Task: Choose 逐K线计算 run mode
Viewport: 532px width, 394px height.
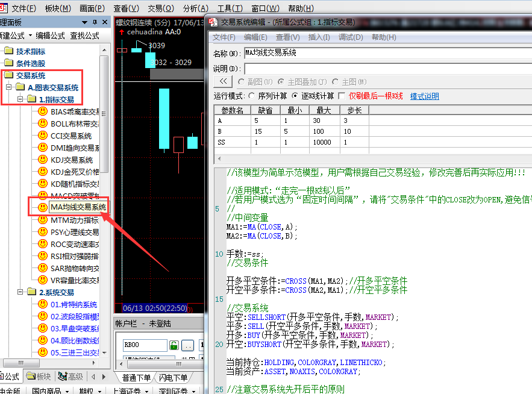Action: pos(295,96)
